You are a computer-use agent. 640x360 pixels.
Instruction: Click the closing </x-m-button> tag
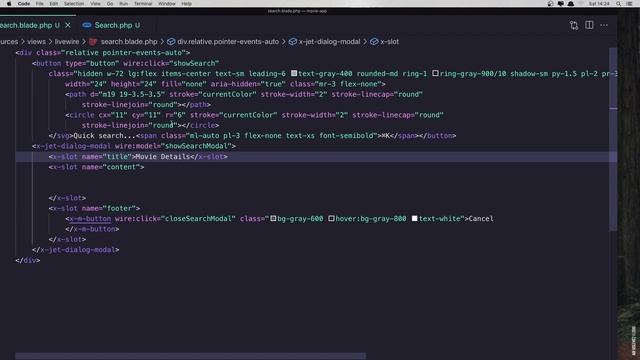point(92,229)
